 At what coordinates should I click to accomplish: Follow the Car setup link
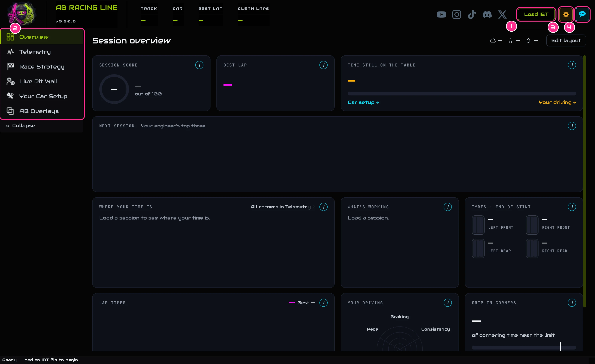[x=363, y=102]
